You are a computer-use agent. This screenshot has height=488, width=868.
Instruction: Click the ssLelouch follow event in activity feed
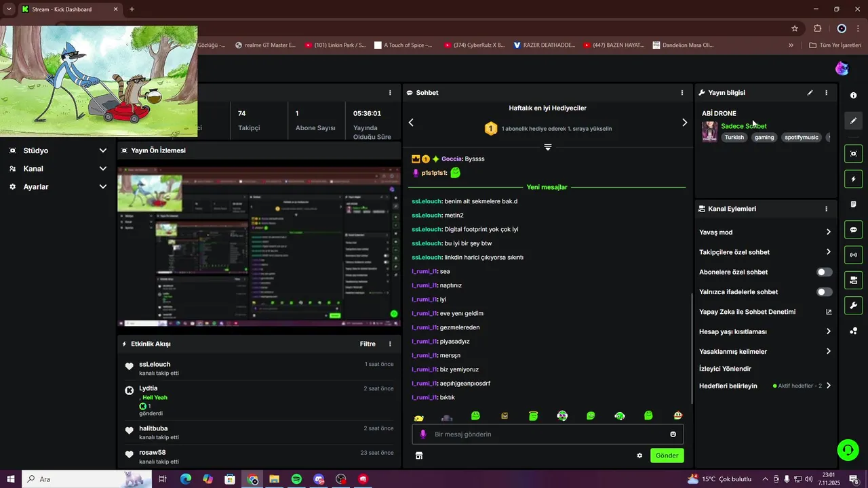[258, 368]
